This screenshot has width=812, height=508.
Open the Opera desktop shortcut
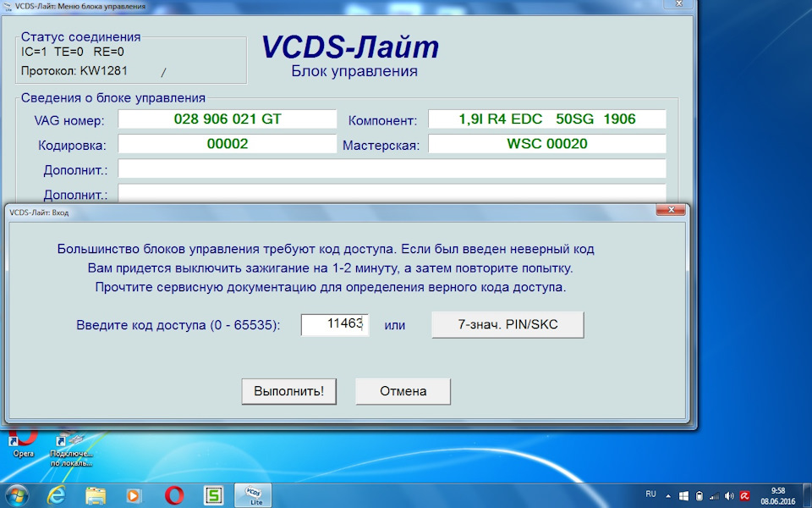(24, 442)
